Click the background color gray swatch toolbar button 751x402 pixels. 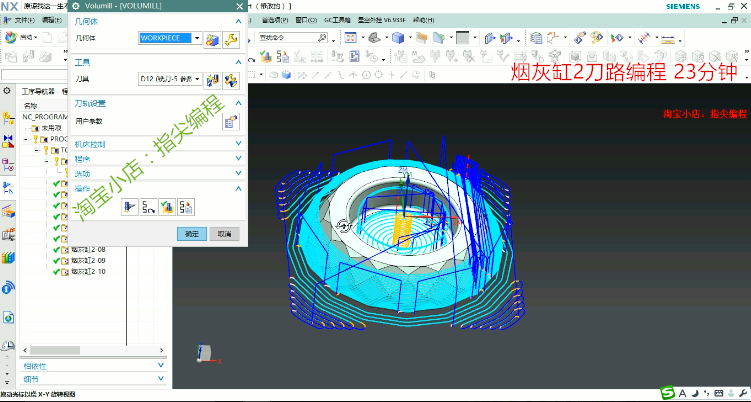463,37
